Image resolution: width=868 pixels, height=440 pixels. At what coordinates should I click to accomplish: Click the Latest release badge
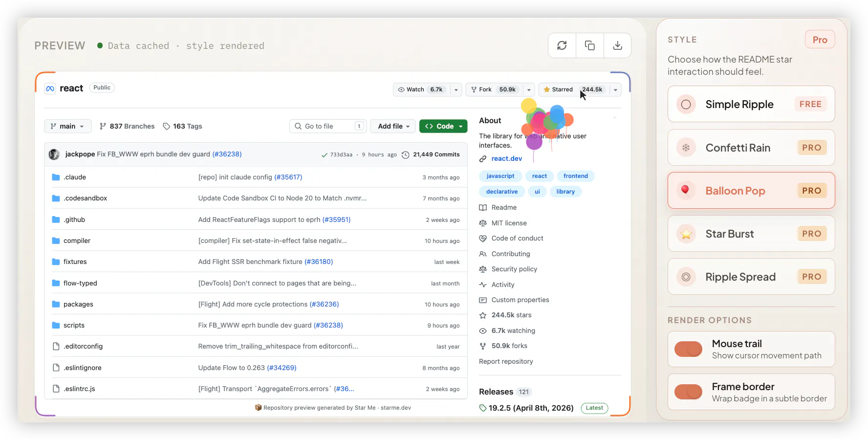pyautogui.click(x=594, y=408)
